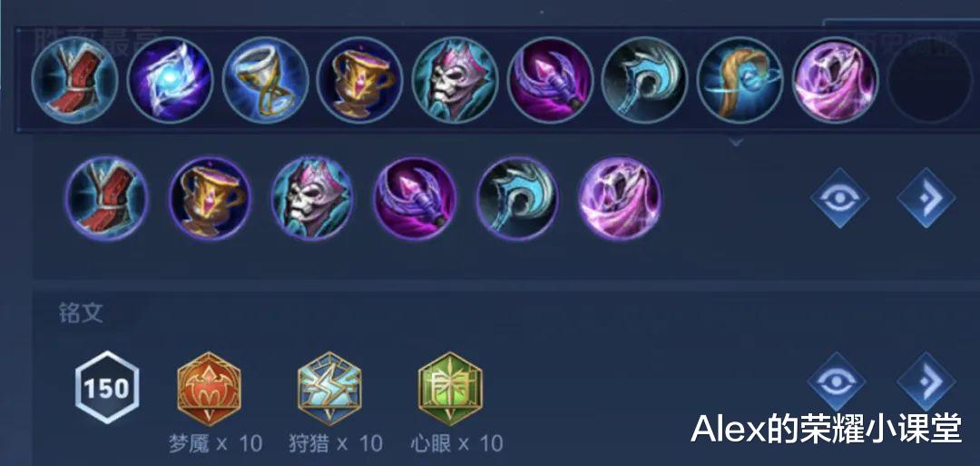Select the blue 狩猎 rune
Viewport: 980px width, 466px height.
329,389
